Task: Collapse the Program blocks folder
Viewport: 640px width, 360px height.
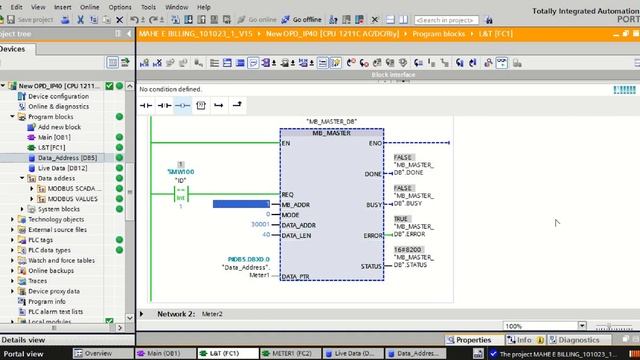Action: (13, 117)
